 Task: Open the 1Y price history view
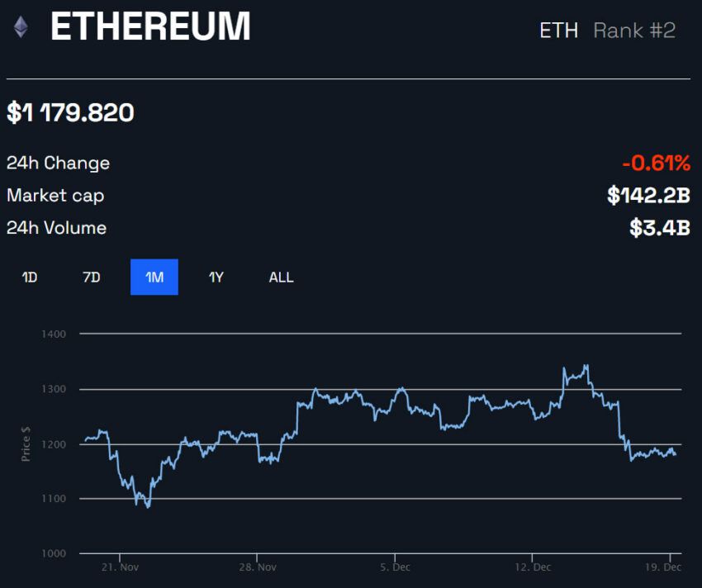216,277
